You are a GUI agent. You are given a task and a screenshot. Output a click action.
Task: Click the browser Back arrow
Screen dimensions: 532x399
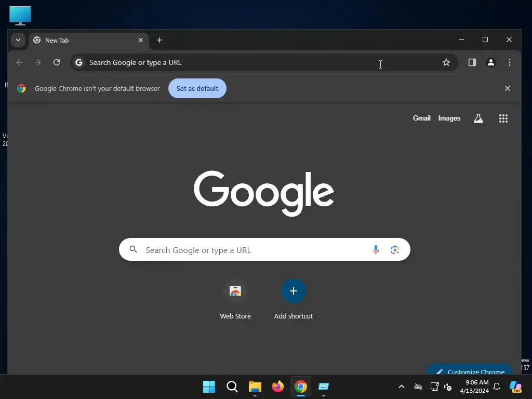tap(19, 62)
